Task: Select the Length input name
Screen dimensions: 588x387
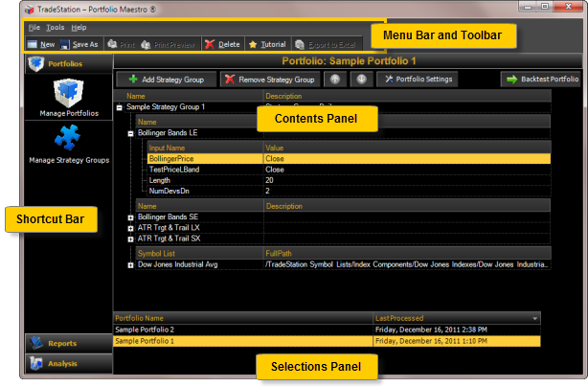Action: pyautogui.click(x=159, y=180)
